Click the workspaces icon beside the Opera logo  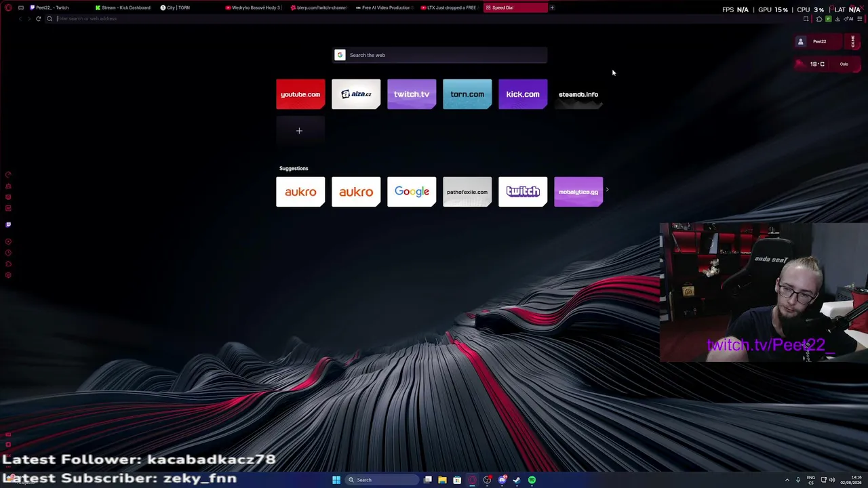(x=21, y=7)
